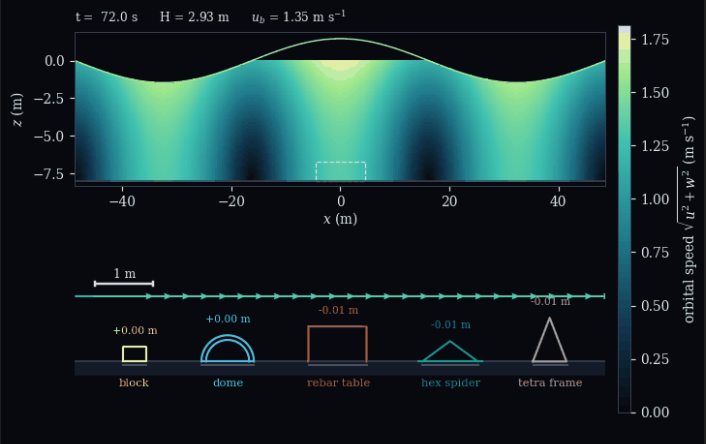Click the colorbar tick '0.50'
This screenshot has width=706, height=444.
pyautogui.click(x=655, y=306)
